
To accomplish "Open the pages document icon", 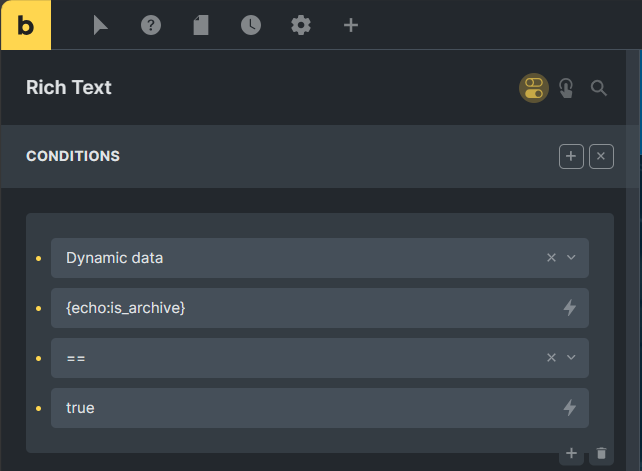I will (x=201, y=25).
